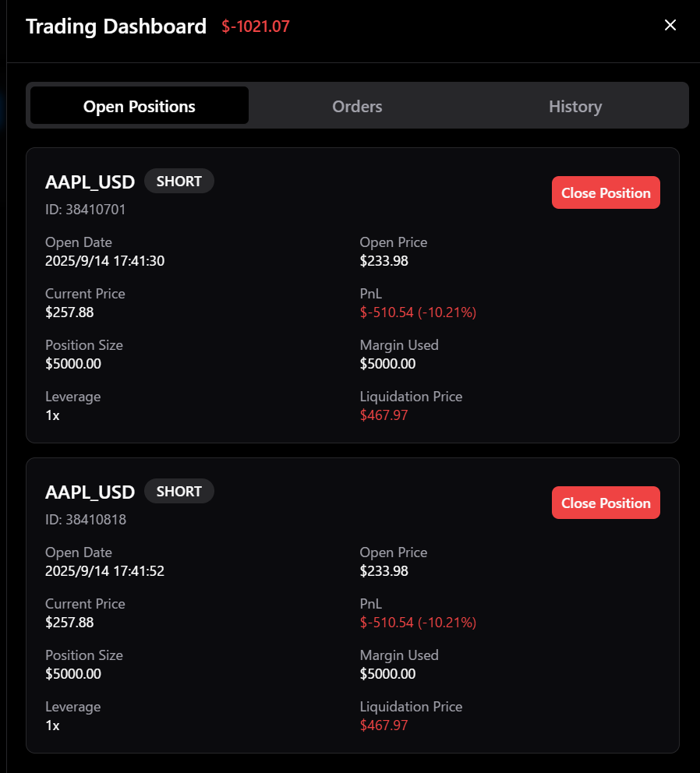Screen dimensions: 700x773
Task: Open the Orders tab
Action: coord(357,106)
